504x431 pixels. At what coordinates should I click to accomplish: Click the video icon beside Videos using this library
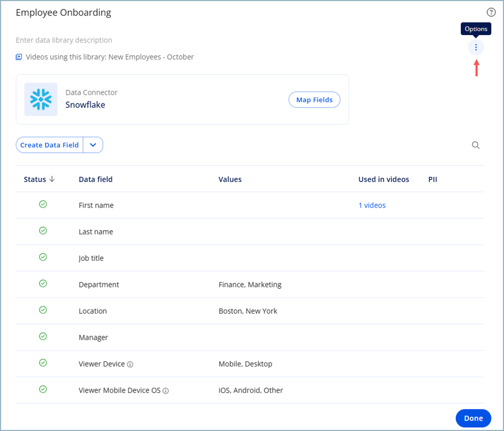click(19, 57)
